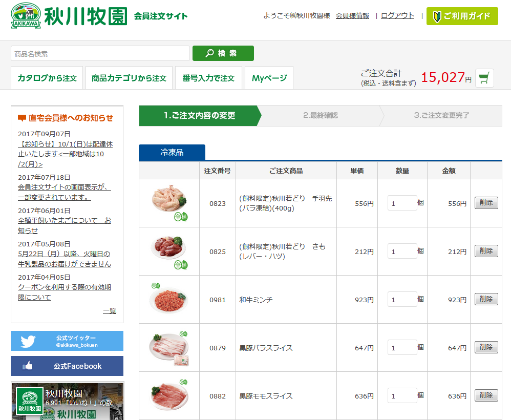Click the 単価 column header

click(x=357, y=171)
